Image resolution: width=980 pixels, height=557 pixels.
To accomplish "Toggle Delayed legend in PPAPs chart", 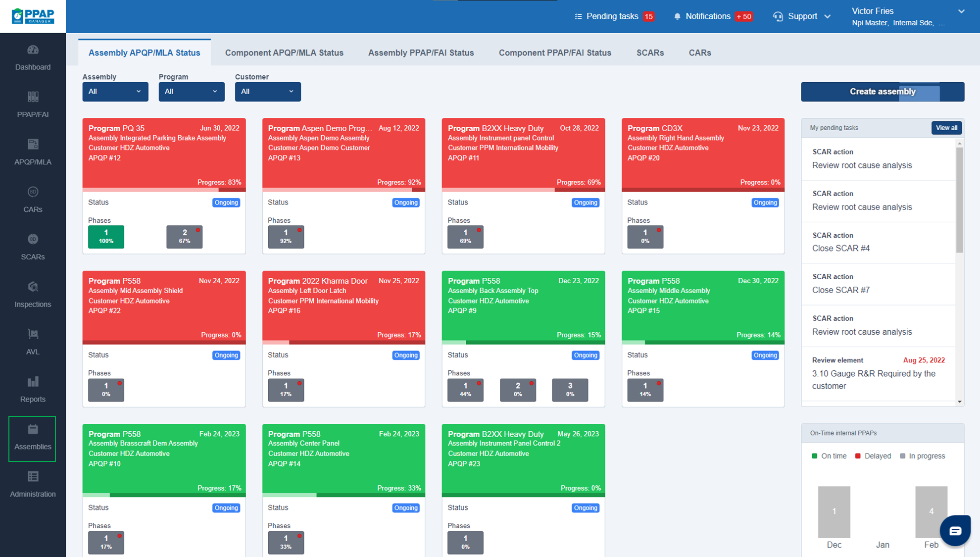I will [x=873, y=456].
